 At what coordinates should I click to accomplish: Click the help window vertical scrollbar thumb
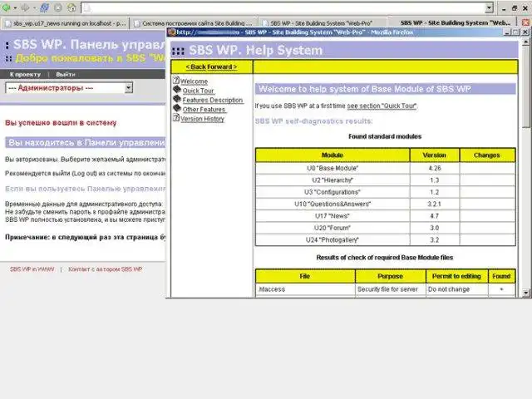525,87
